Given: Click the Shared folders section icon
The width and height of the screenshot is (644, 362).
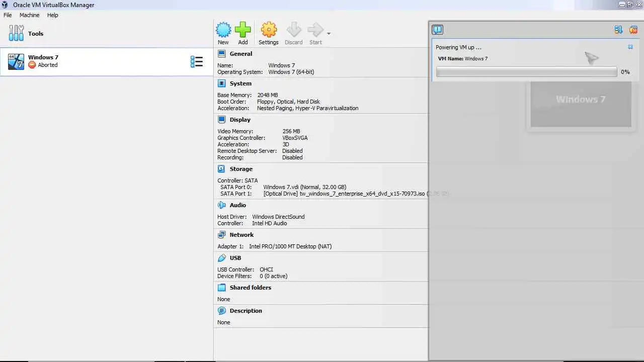Looking at the screenshot, I should pos(222,288).
